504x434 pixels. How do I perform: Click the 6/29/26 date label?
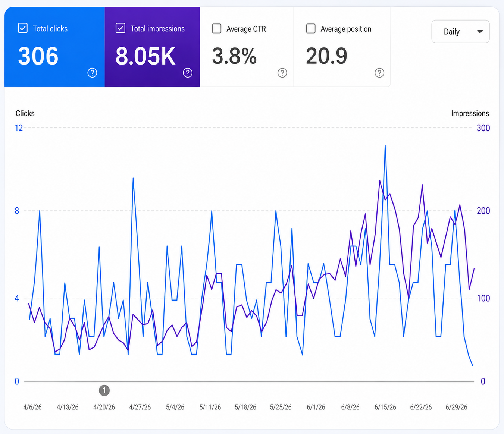[456, 407]
